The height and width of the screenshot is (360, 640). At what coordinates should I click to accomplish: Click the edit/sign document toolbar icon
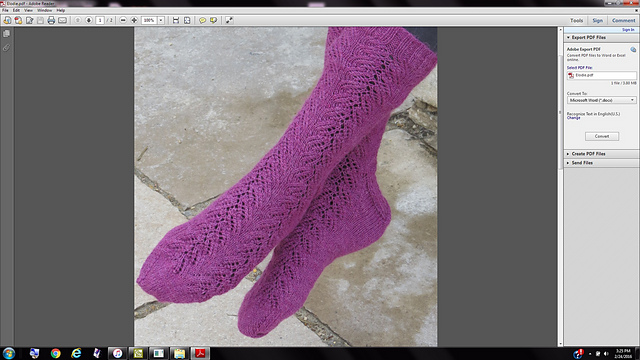pos(29,20)
